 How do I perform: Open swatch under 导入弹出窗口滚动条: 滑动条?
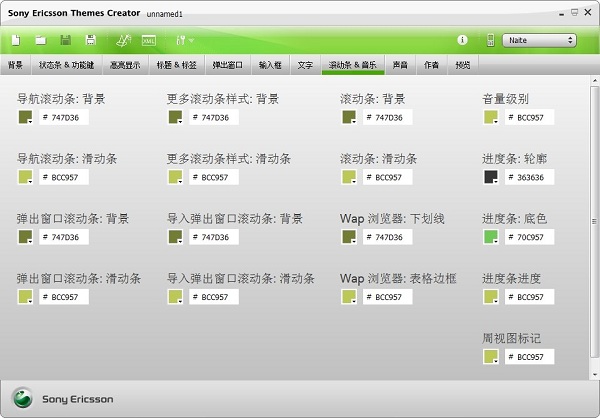176,297
